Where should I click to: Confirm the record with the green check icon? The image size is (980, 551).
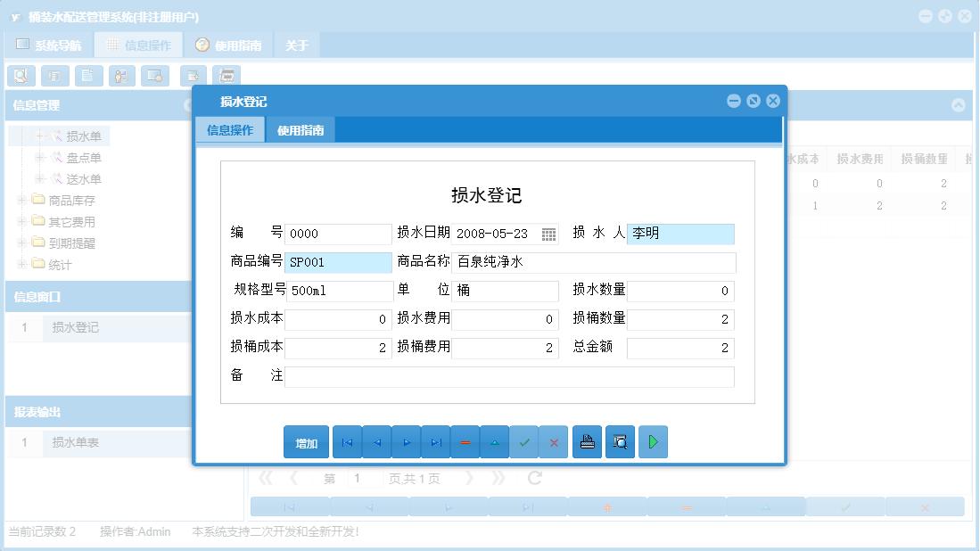point(524,441)
